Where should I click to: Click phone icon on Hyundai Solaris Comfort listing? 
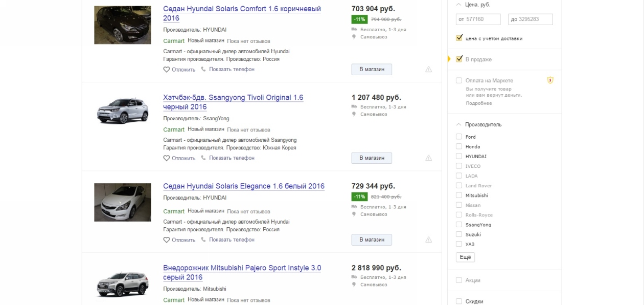tap(203, 70)
